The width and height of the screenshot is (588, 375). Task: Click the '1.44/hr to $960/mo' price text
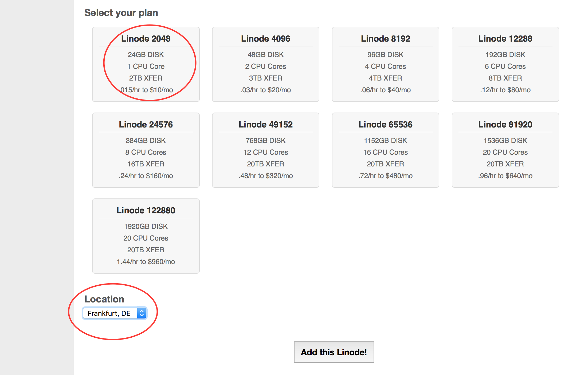(146, 262)
